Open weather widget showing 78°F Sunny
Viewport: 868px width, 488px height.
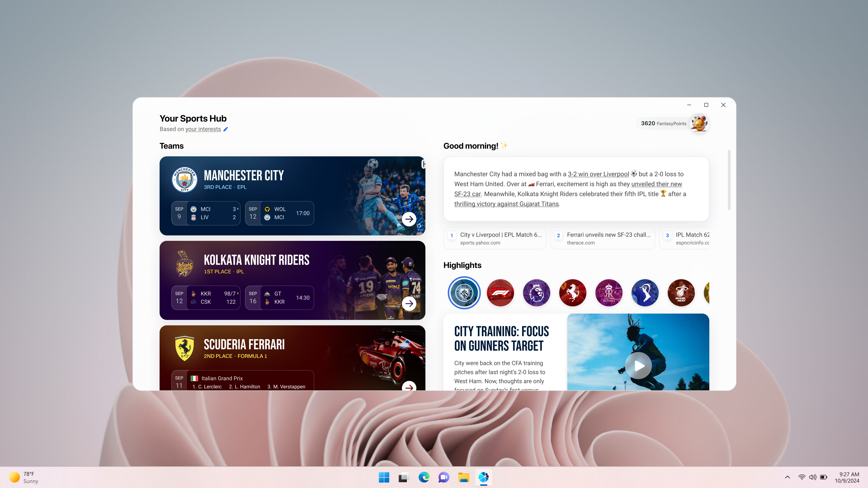click(24, 478)
